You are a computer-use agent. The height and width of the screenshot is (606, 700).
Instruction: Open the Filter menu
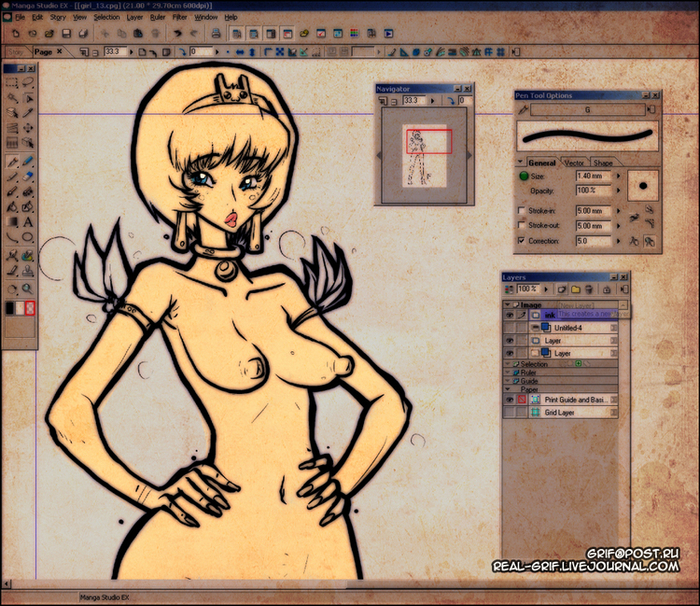(x=179, y=17)
